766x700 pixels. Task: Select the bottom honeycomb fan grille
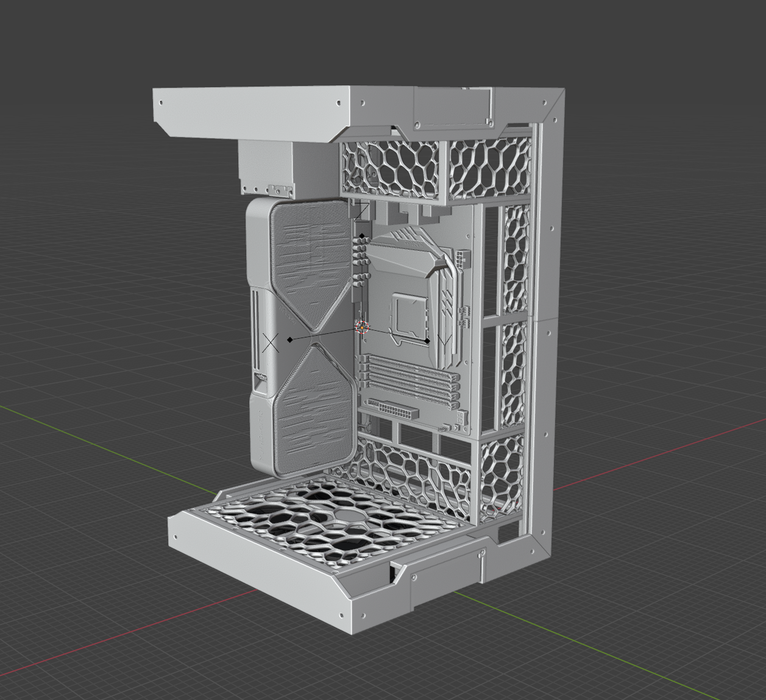(337, 523)
